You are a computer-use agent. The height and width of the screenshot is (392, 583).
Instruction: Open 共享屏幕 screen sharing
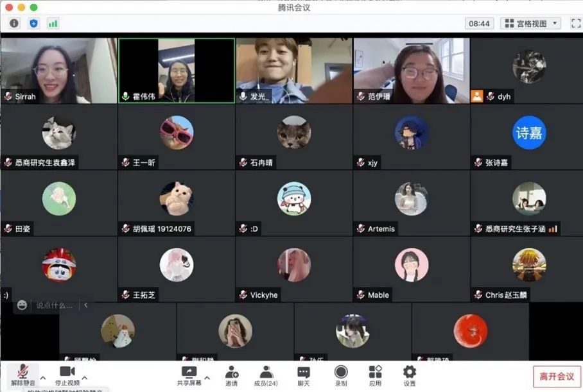(x=189, y=375)
